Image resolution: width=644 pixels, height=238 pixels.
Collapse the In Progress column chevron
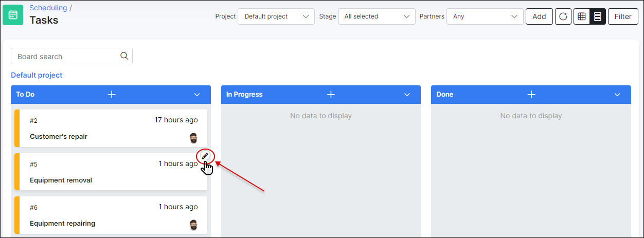coord(407,95)
